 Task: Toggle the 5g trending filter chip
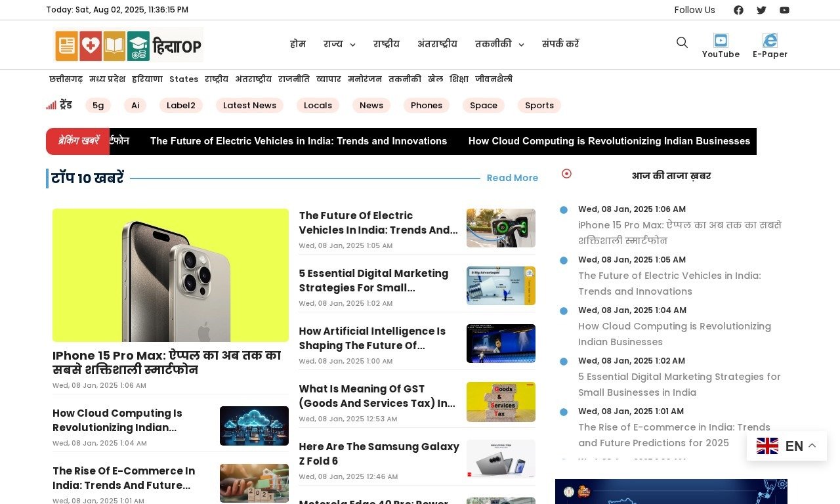[x=98, y=105]
